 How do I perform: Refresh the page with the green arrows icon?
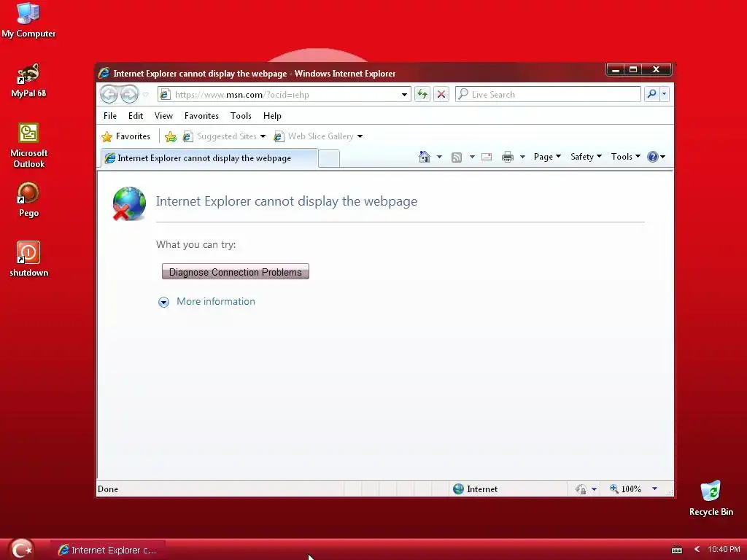pos(422,94)
